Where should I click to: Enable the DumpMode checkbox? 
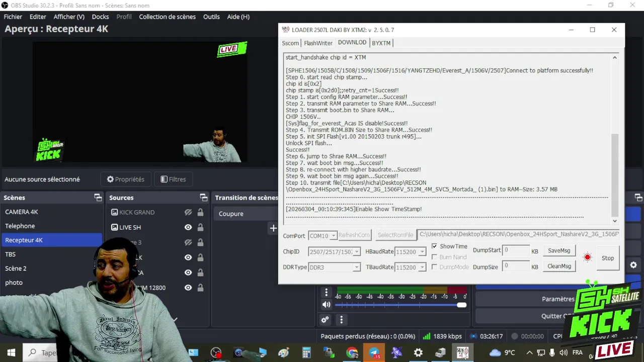[435, 267]
